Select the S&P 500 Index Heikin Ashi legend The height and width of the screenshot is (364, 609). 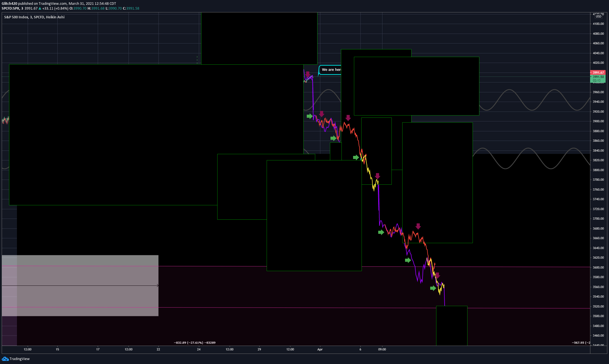point(34,17)
